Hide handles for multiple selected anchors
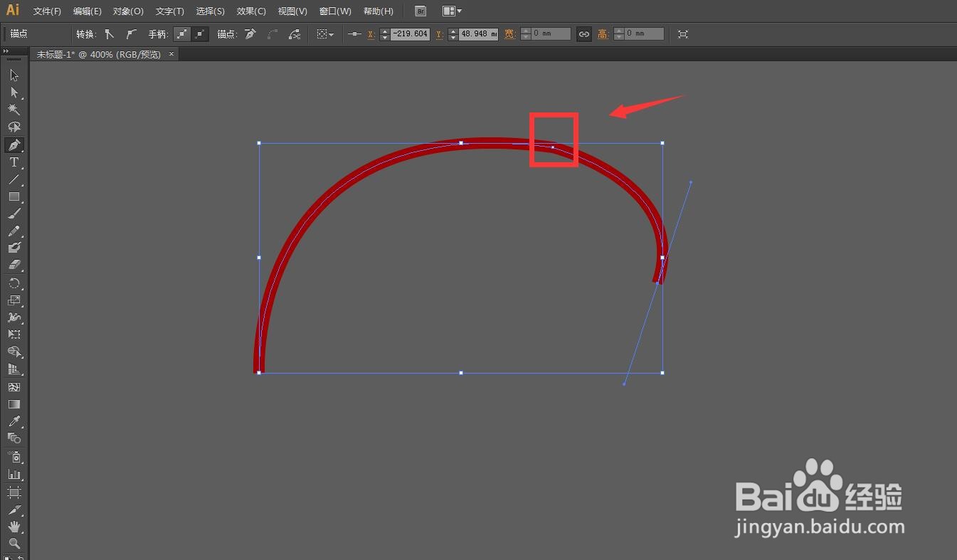 pos(200,34)
